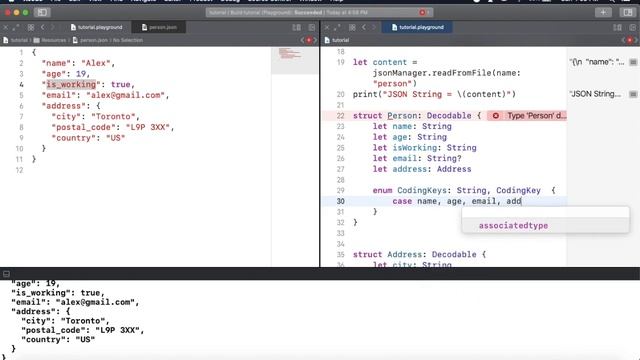Screen dimensions: 640x360
Task: Expand right editor to full window
Action: pos(337,27)
